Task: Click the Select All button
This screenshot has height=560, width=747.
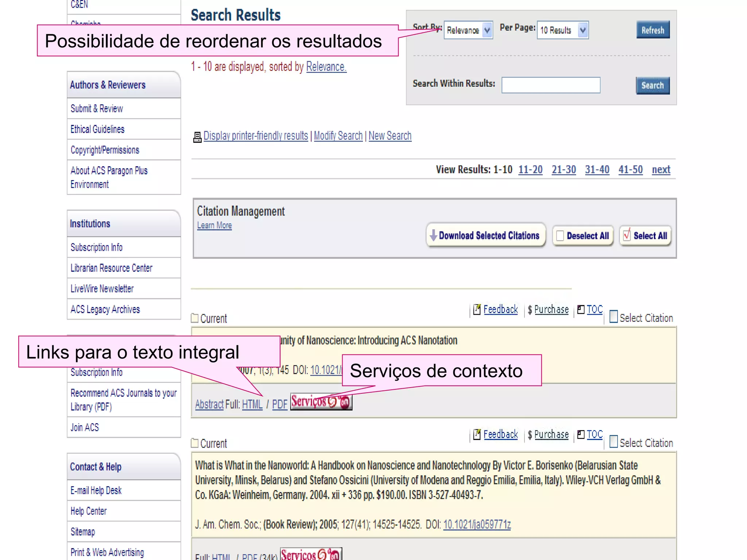Action: pos(645,236)
